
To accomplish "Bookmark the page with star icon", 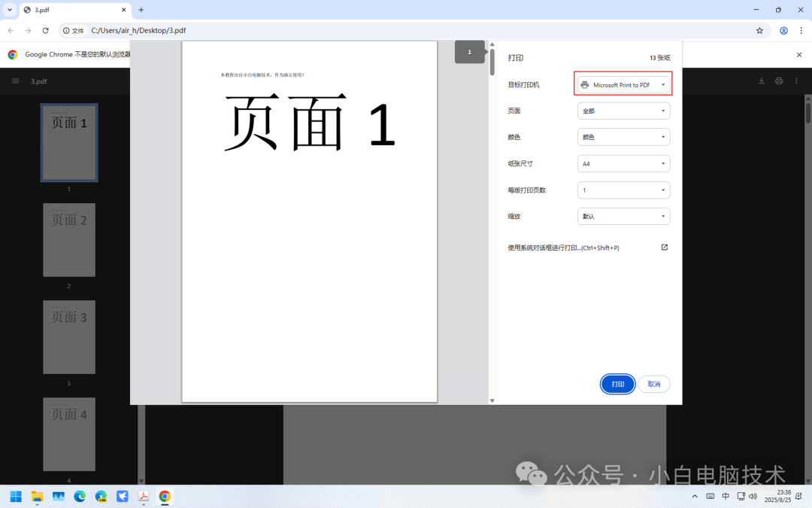I will click(759, 31).
